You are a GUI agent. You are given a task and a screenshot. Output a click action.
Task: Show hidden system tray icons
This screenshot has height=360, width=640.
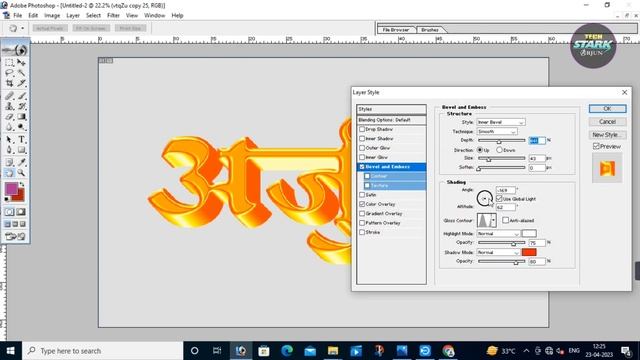(x=527, y=351)
